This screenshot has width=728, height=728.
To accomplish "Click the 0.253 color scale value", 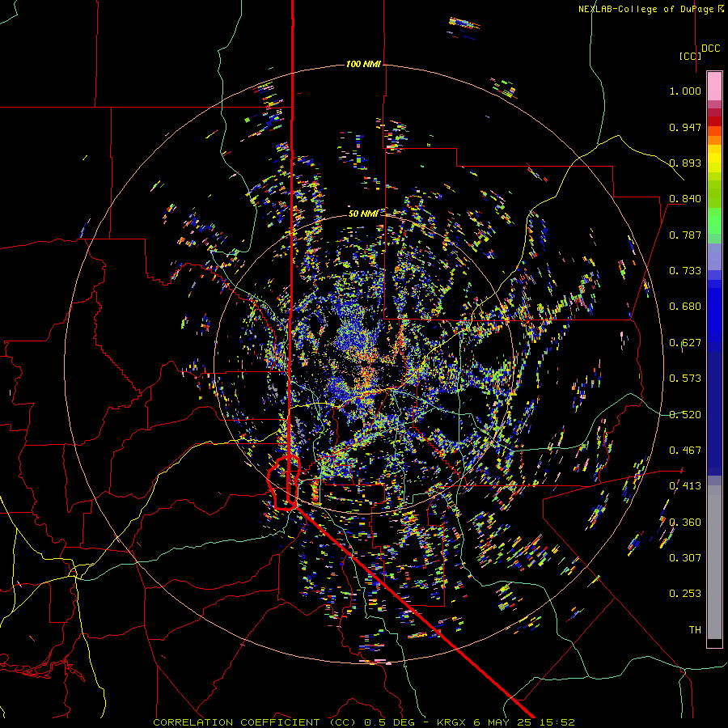I will [x=685, y=594].
